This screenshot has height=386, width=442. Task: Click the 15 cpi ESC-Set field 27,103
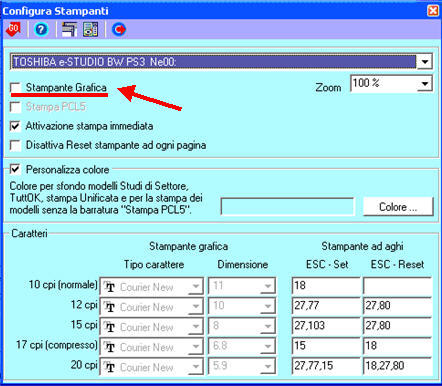[326, 326]
